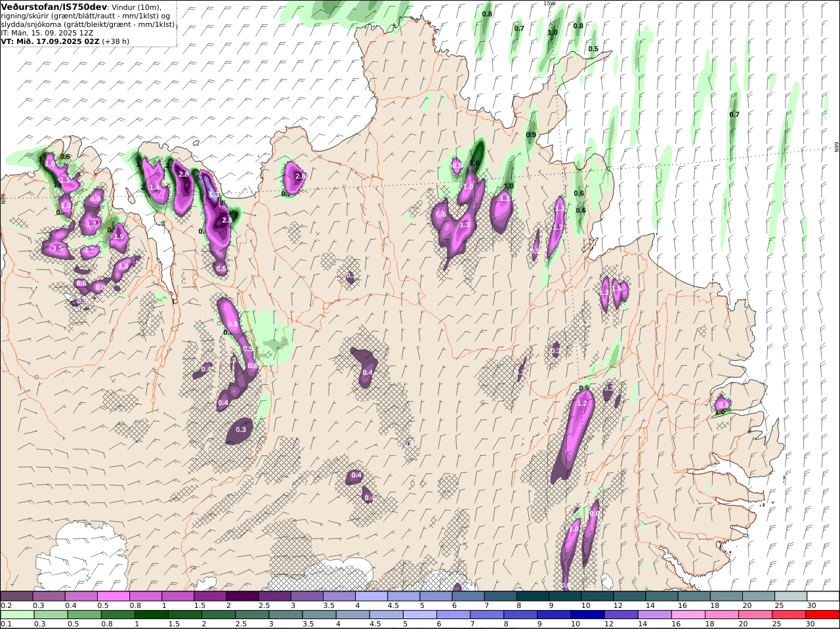Select the VT: Mið. 17.09.2025 02Z valid-time text
This screenshot has height=629, width=840.
point(51,41)
